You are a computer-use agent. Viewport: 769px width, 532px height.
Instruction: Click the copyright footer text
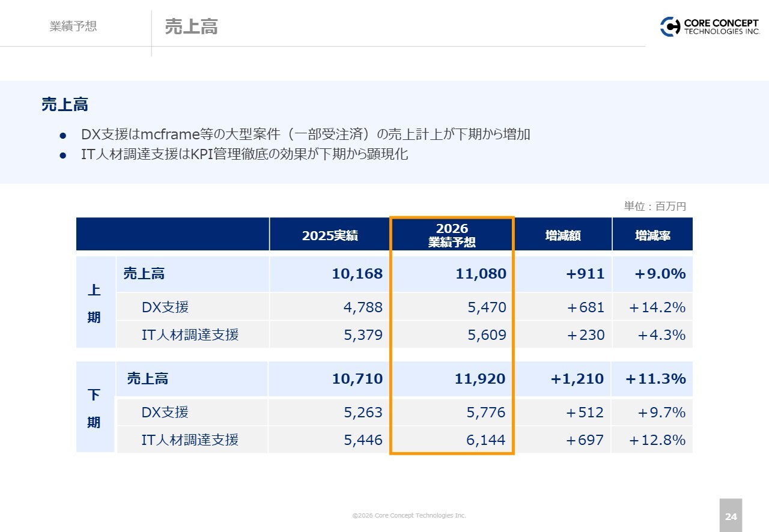tap(409, 515)
